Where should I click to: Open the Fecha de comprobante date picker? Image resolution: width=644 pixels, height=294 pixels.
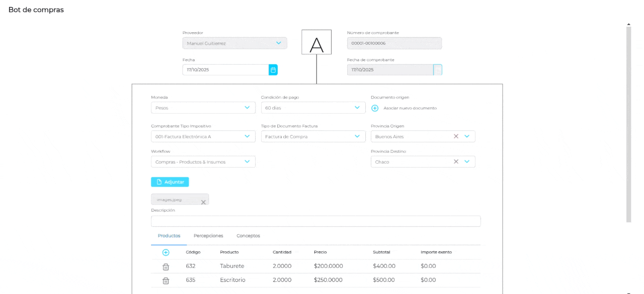pos(437,69)
